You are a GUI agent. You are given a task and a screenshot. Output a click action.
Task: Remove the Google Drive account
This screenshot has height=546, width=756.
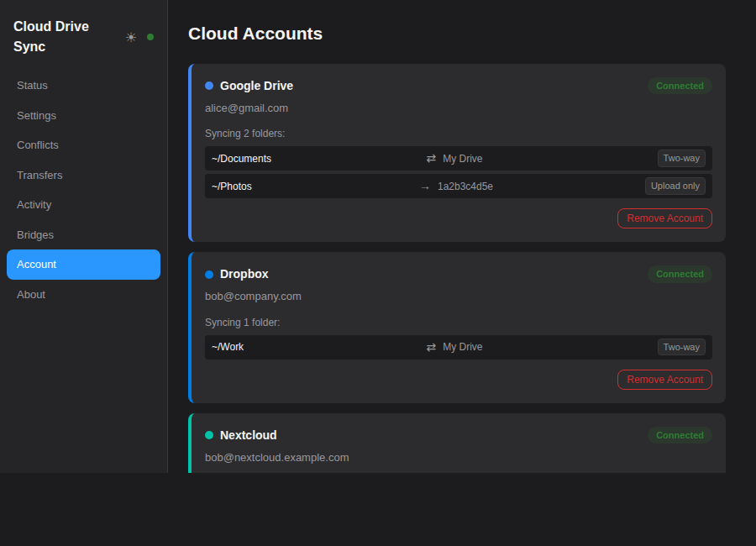coord(664,218)
